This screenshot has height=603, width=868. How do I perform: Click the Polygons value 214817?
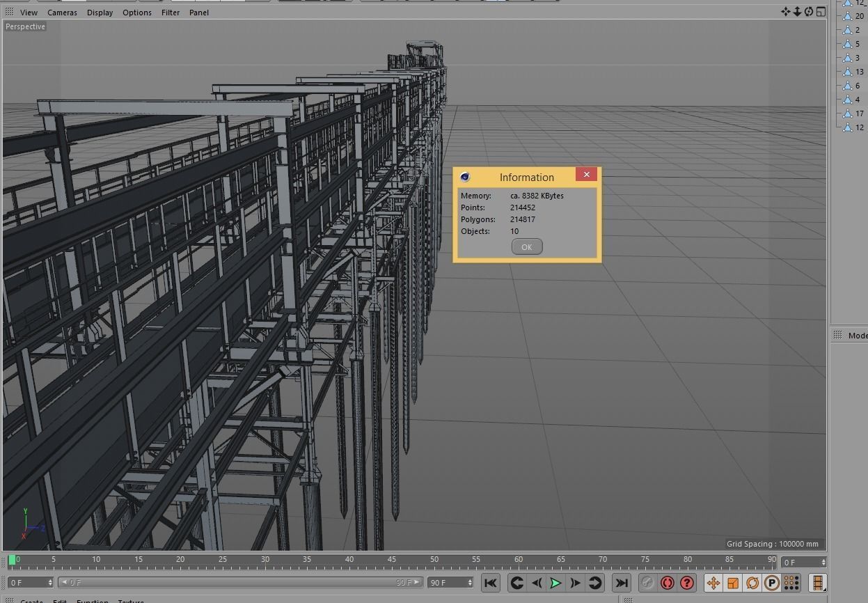523,219
